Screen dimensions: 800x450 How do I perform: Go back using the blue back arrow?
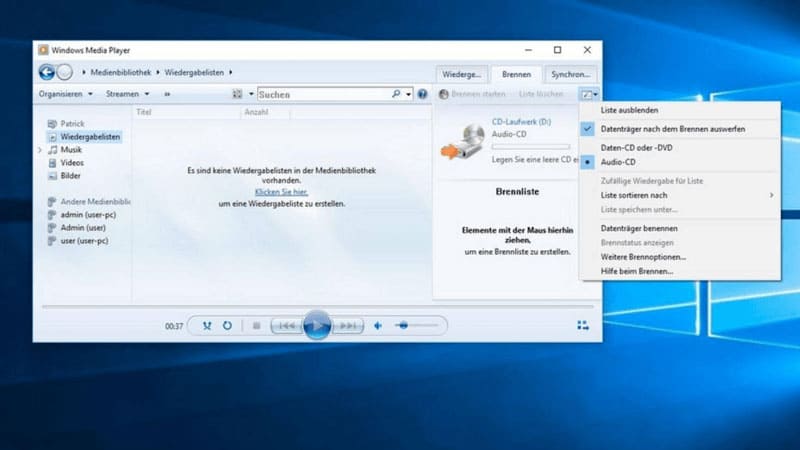pos(46,72)
